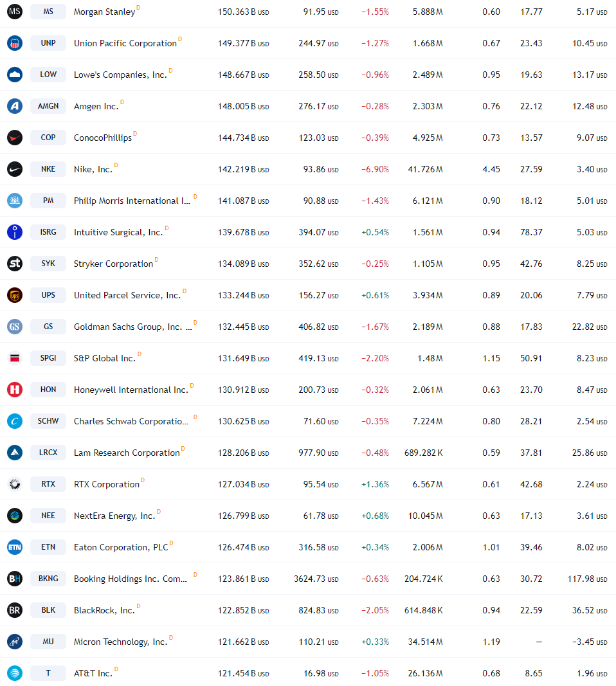Open the Union Pacific Corporation link
Image resolution: width=616 pixels, height=686 pixels.
(125, 43)
